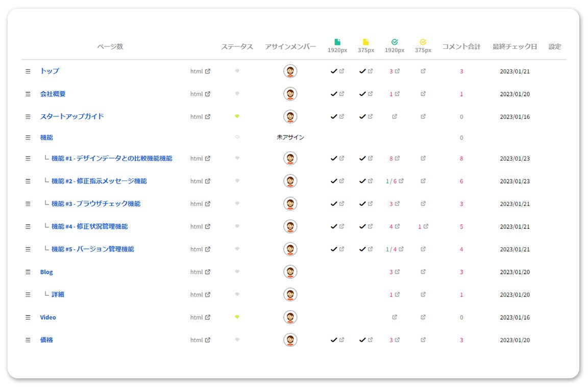Open the html external link for 詳細
This screenshot has width=588, height=387.
pyautogui.click(x=200, y=295)
